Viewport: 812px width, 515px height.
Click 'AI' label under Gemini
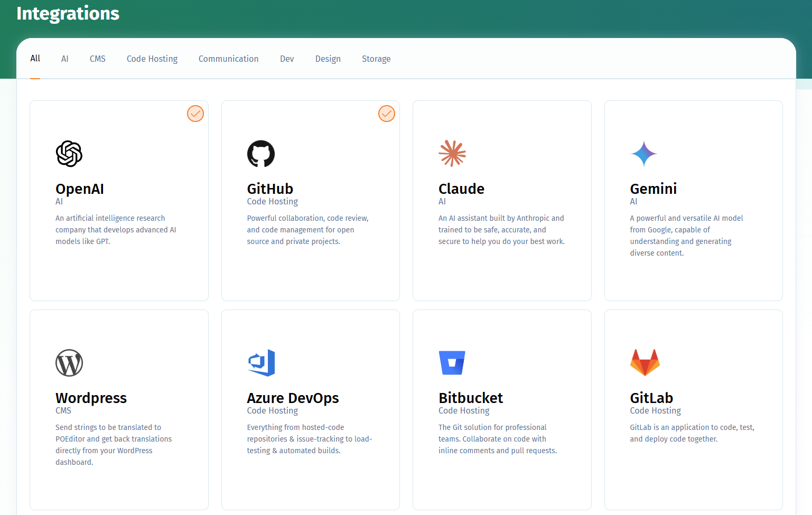(633, 201)
